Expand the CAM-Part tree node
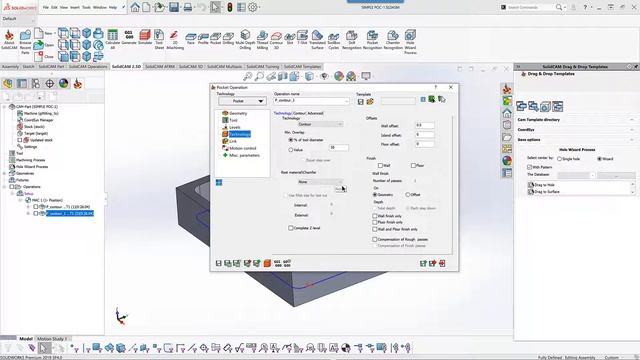 coord(4,107)
